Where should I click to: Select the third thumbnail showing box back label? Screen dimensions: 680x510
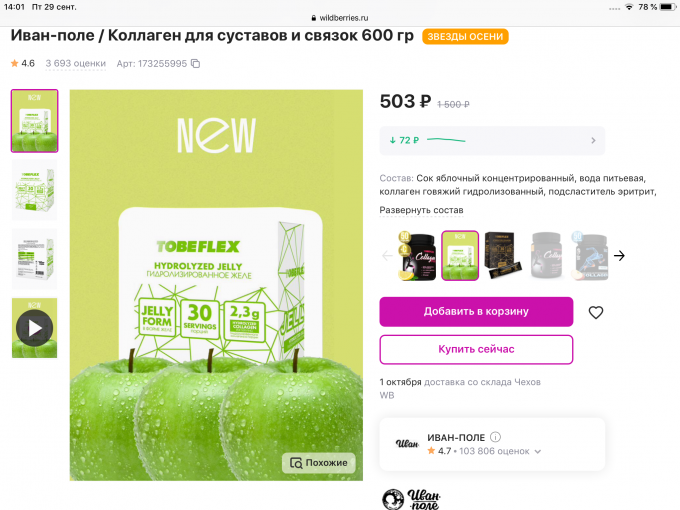click(x=34, y=259)
